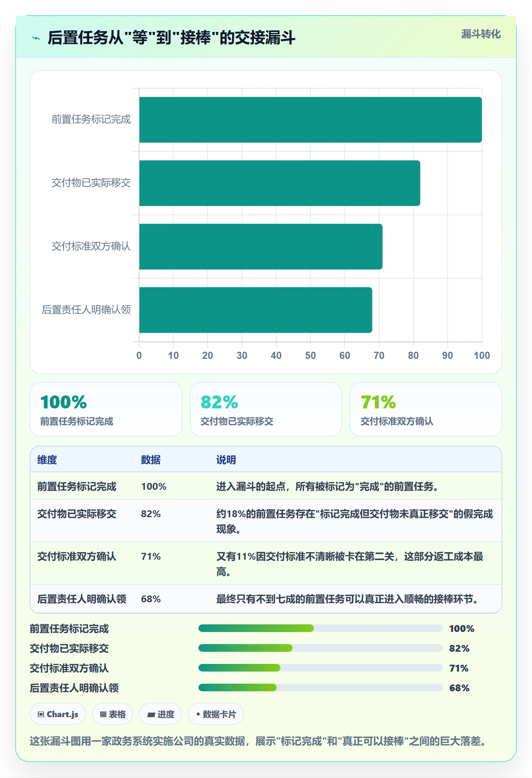This screenshot has height=778, width=532.
Task: Click the 交付物已实际移交 label in the progress list
Action: 69,648
